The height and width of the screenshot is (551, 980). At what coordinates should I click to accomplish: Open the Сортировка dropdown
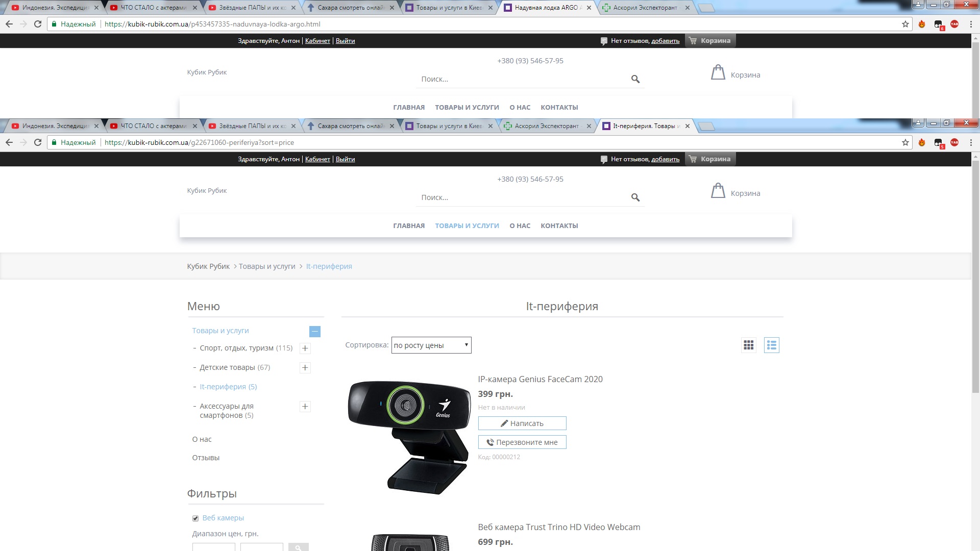coord(431,345)
